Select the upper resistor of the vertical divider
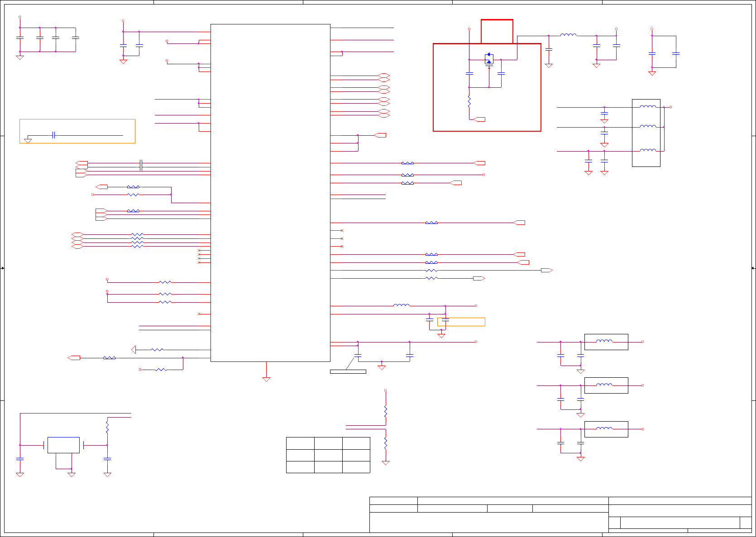The width and height of the screenshot is (756, 537). (386, 411)
